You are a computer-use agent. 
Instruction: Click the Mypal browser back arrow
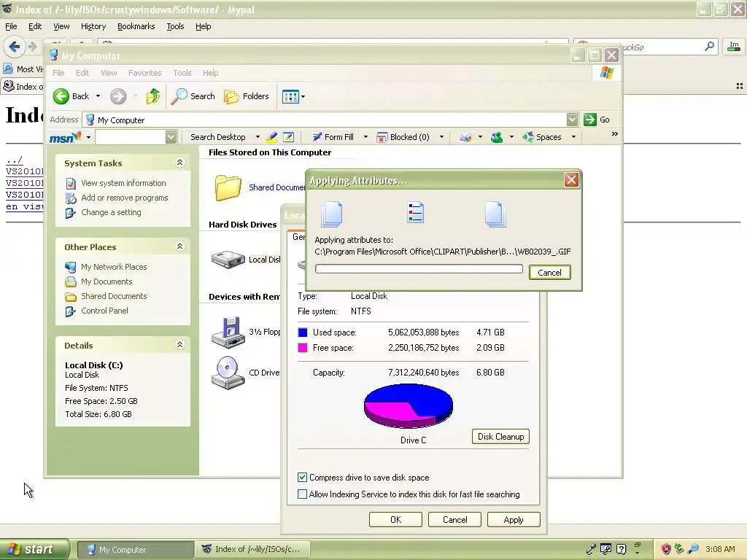coord(14,47)
